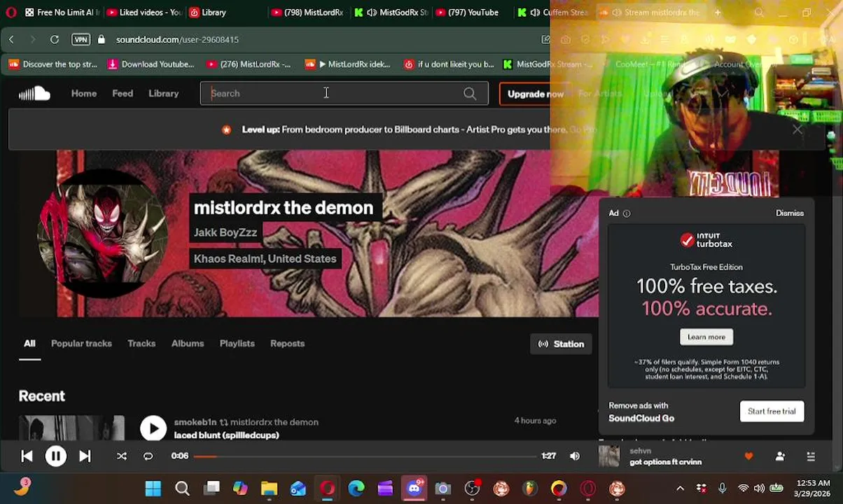The image size is (843, 504).
Task: Click Learn more in TurboTax ad
Action: pyautogui.click(x=706, y=337)
